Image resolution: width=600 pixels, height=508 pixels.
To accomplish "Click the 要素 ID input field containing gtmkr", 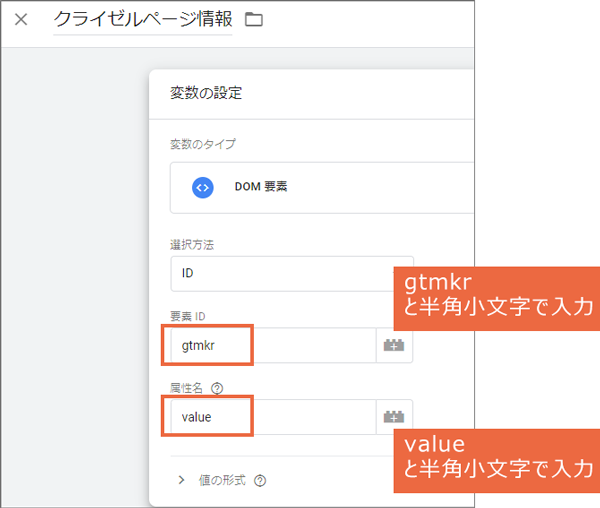I will (273, 345).
